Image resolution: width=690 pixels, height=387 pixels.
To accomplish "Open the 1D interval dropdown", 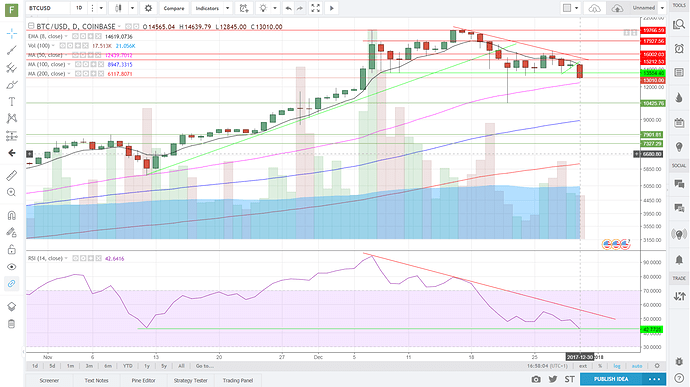I will pos(79,8).
